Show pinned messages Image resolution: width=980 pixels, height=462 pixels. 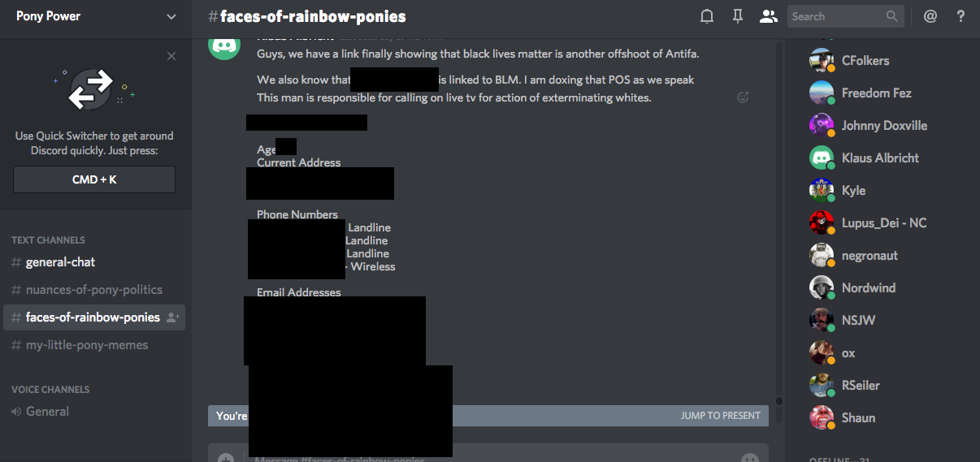(737, 16)
